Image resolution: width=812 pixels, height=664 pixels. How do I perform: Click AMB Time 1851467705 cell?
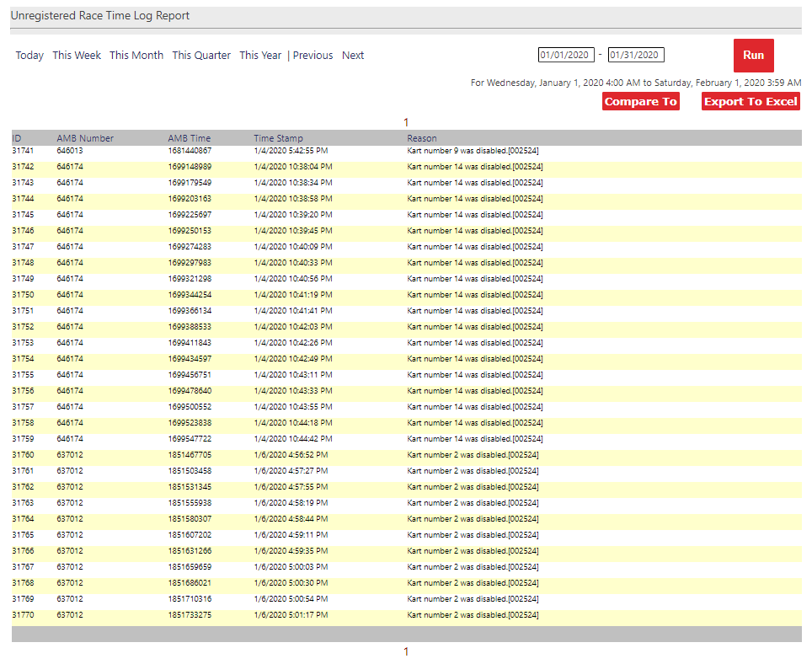click(x=190, y=456)
